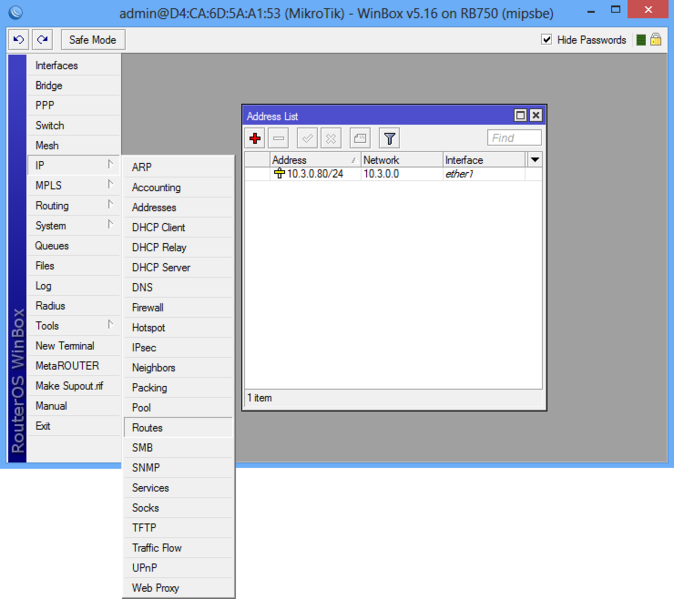Click the Comment icon in Address List toolbar
Viewport: 674px width, 599px height.
360,139
